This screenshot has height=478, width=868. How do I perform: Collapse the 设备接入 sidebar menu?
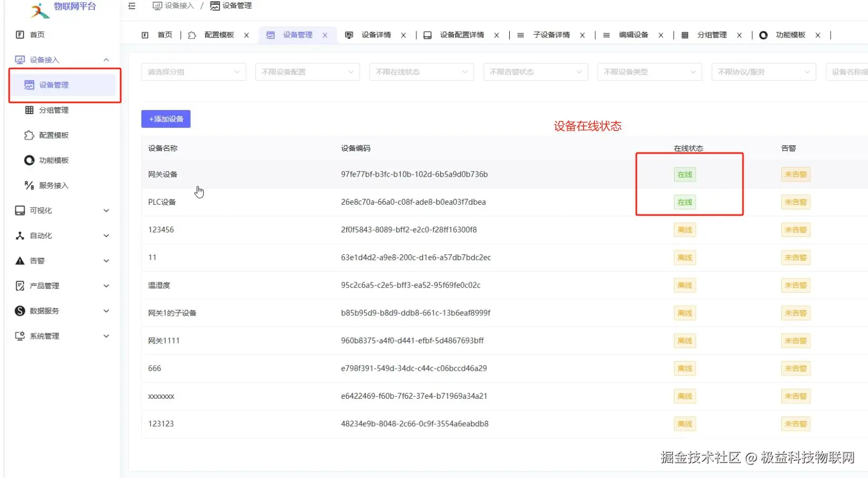pos(106,60)
